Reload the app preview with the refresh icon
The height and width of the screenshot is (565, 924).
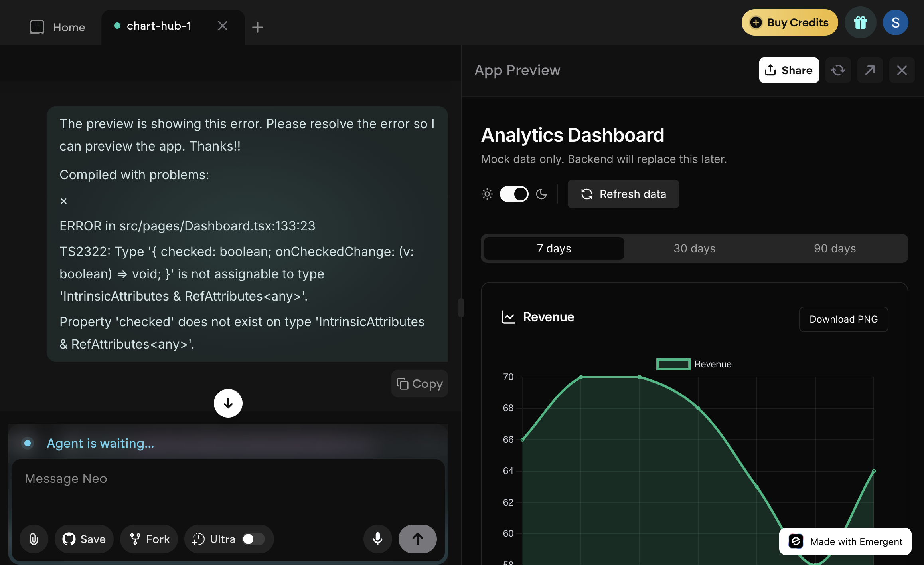click(838, 70)
